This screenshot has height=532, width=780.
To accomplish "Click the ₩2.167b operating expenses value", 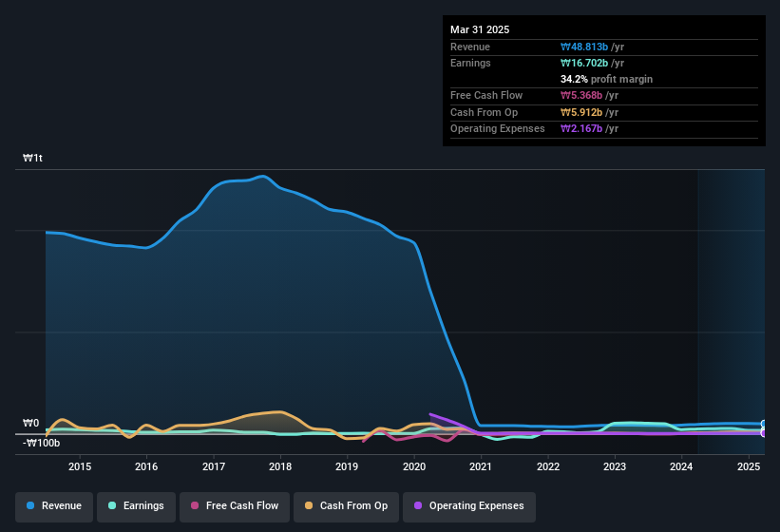I will click(x=581, y=129).
